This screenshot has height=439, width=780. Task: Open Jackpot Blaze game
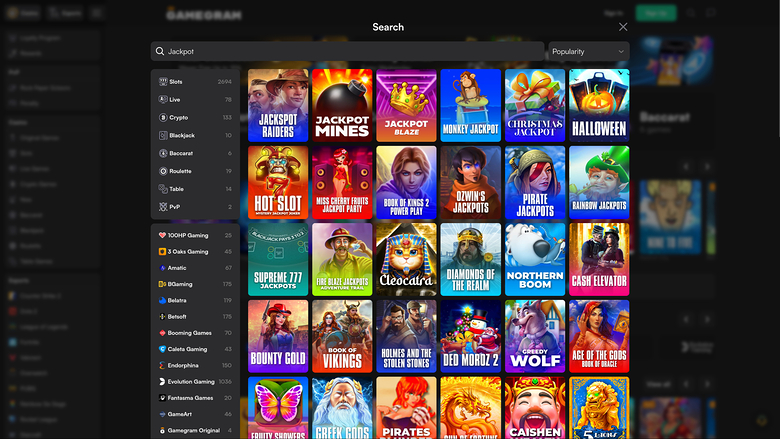tap(406, 105)
